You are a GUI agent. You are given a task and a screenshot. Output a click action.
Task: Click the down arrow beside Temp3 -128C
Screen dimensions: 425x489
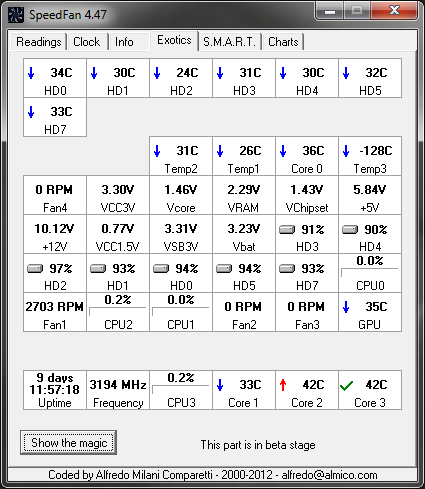(346, 151)
